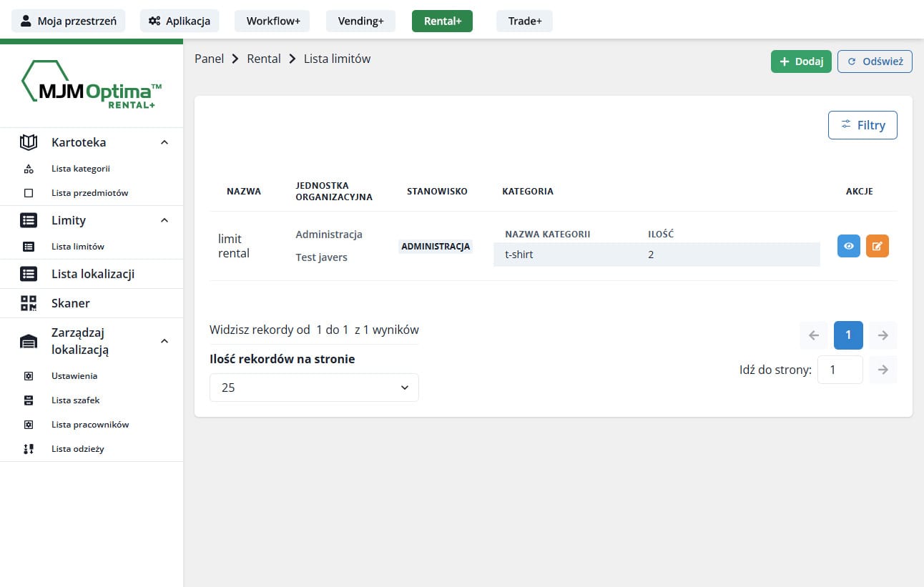
Task: Collapse Zarządzaj lokalizacją section
Action: (x=164, y=341)
